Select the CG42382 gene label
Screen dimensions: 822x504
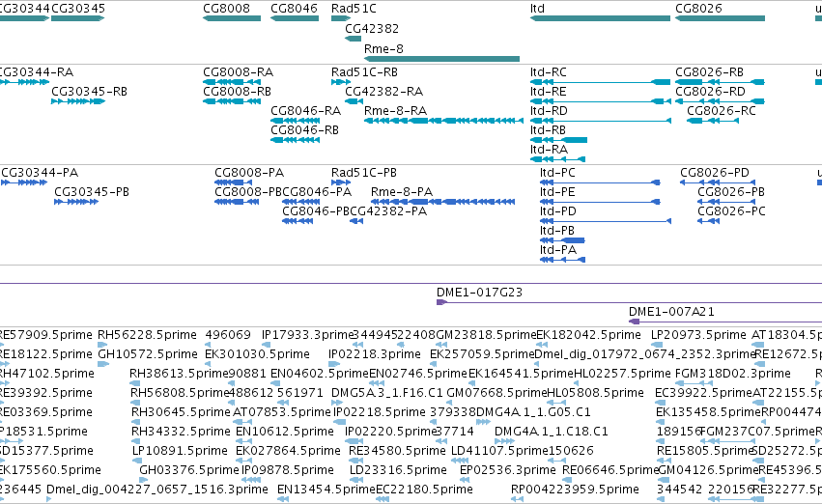tap(372, 28)
